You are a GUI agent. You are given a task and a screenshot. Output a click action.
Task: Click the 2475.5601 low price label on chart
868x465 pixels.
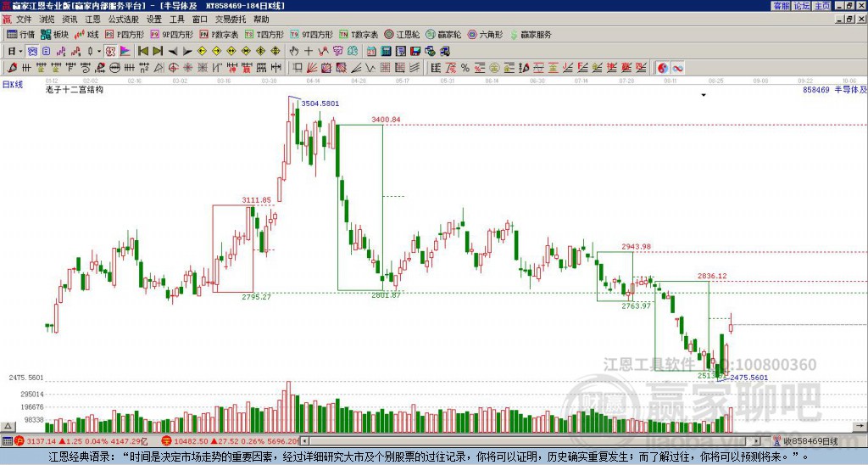[x=748, y=378]
